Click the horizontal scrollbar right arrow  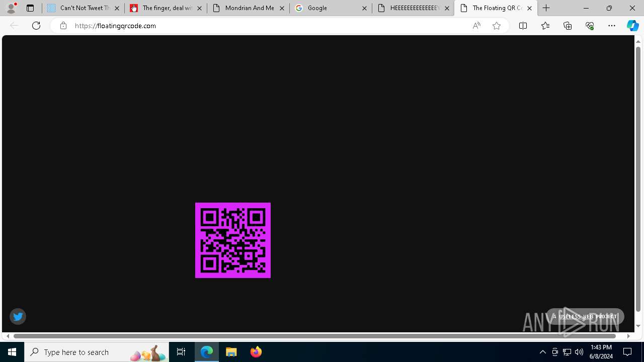pos(628,336)
